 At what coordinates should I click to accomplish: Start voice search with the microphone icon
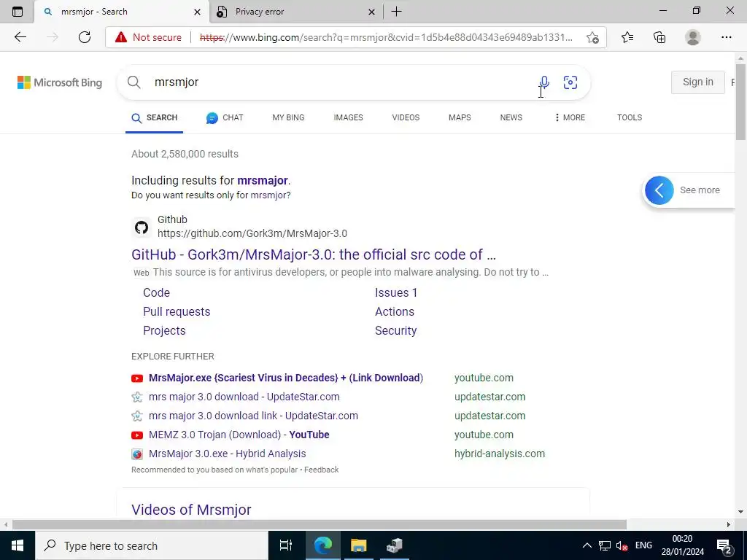(544, 82)
